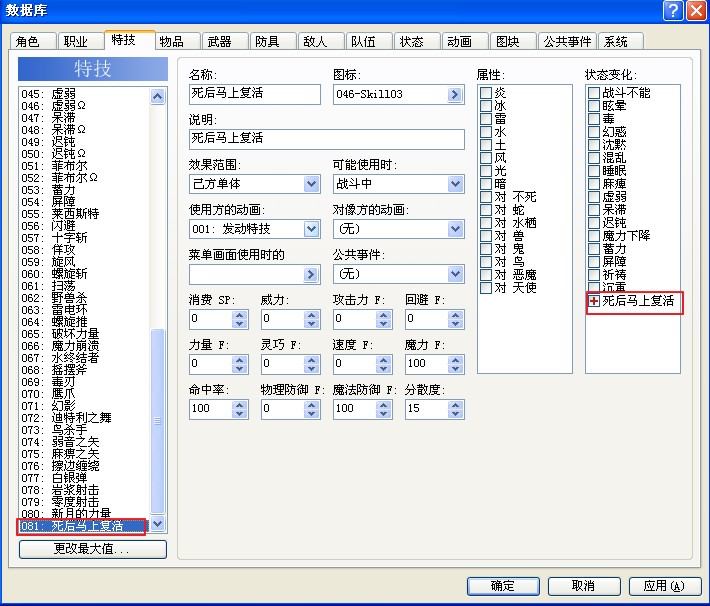
Task: Click the 取消 button
Action: pyautogui.click(x=583, y=586)
